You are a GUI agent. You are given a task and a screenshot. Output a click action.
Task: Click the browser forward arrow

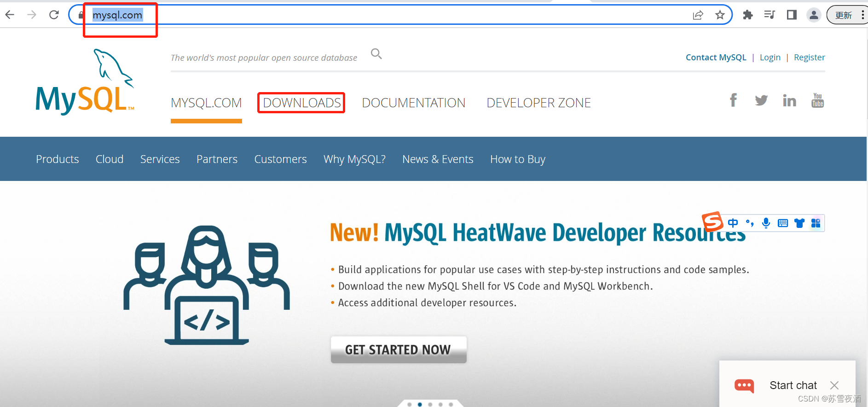point(32,15)
